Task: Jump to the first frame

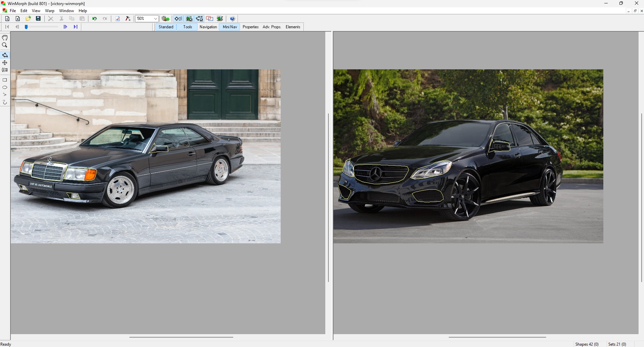Action: coord(7,27)
